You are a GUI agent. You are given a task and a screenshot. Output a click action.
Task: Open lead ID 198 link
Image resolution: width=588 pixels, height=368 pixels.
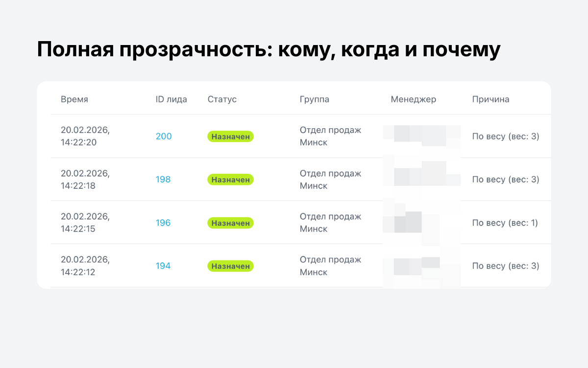[x=163, y=180]
